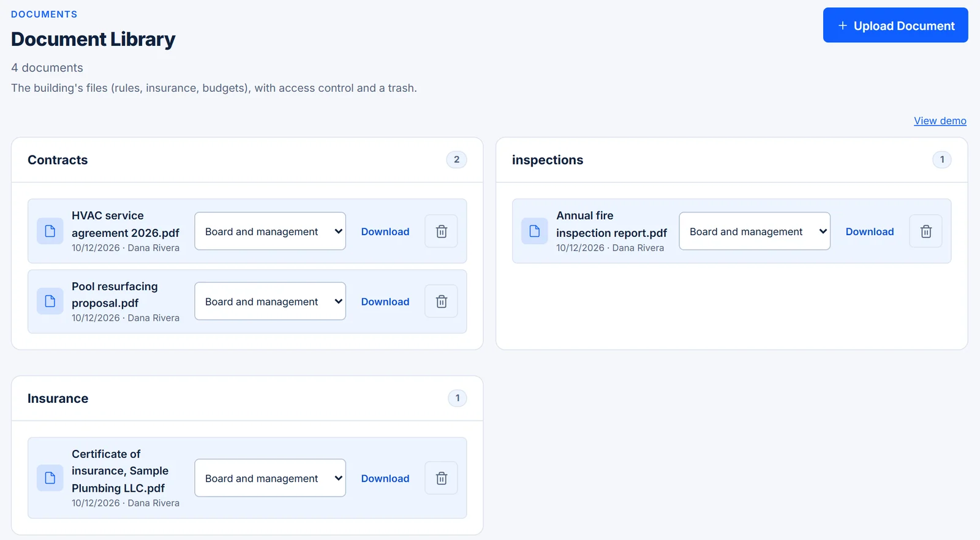Click file icon beside HVAC service agreement 2026.pdf
Viewport: 980px width, 540px height.
coord(50,231)
